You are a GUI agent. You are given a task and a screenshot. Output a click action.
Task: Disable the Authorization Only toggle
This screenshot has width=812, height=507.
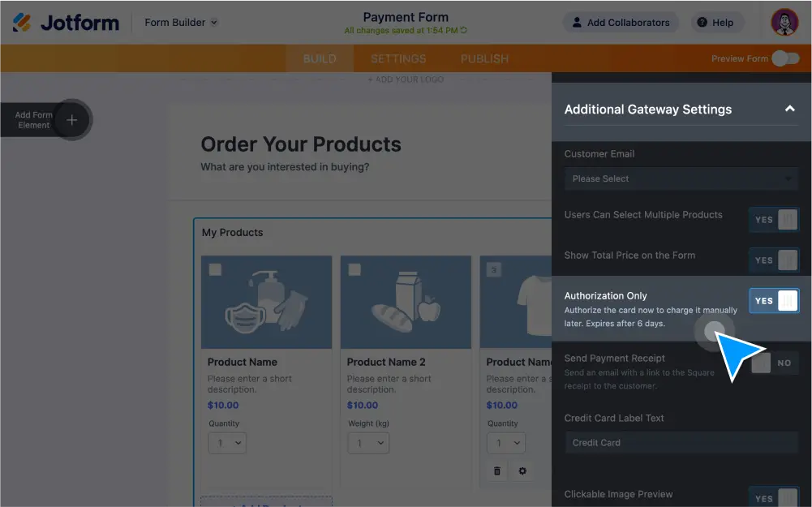point(773,300)
